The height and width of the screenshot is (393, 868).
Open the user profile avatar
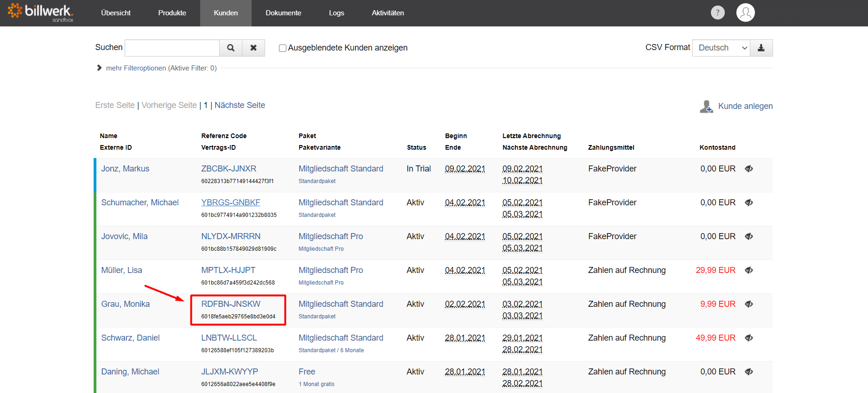pyautogui.click(x=746, y=13)
